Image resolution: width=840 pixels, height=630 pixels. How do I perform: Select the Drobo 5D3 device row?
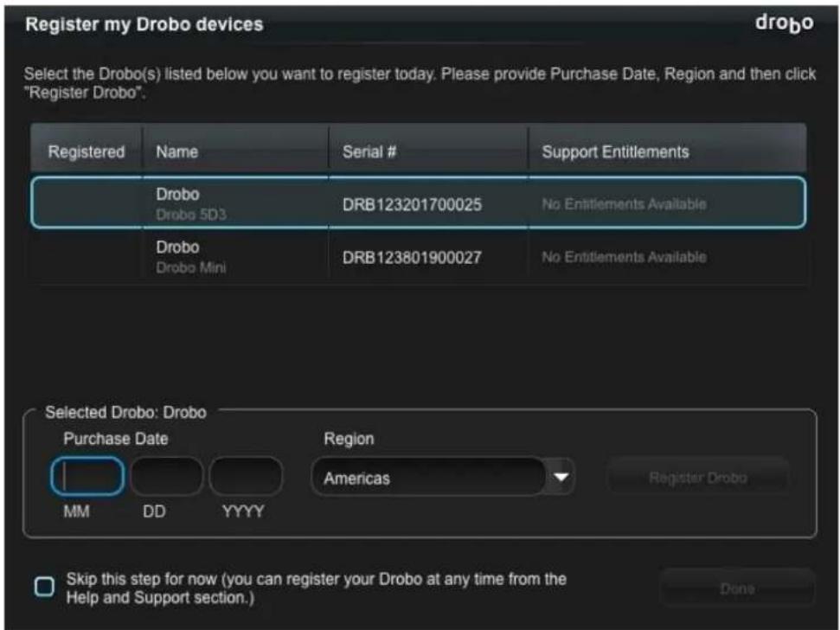[419, 202]
